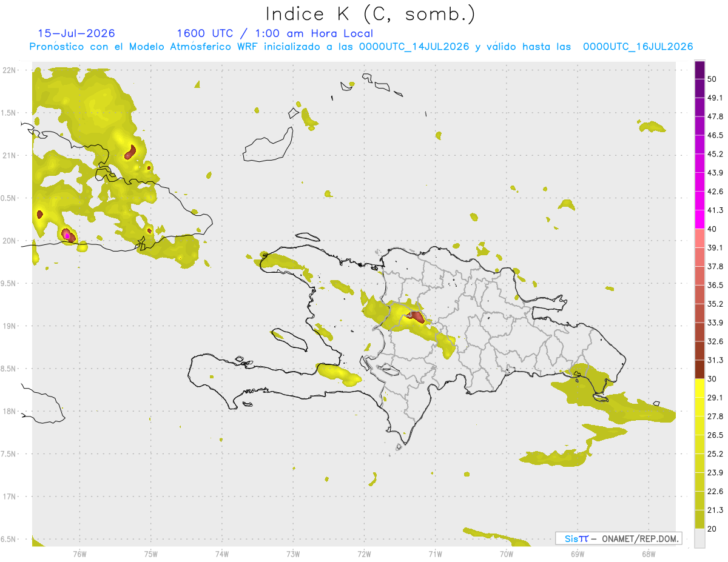728x562 pixels.
Task: Click the "71W" longitude label
Action: (435, 554)
